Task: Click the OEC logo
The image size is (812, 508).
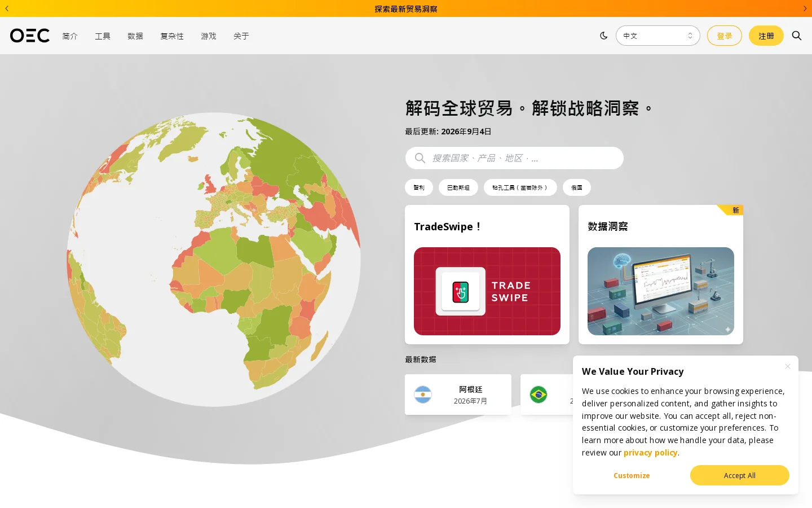Action: (x=30, y=36)
